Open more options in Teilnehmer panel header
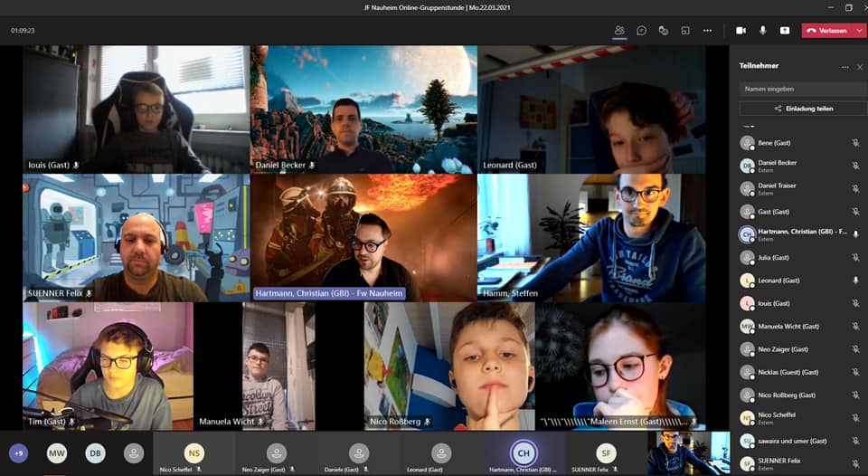Image resolution: width=868 pixels, height=476 pixels. point(845,66)
